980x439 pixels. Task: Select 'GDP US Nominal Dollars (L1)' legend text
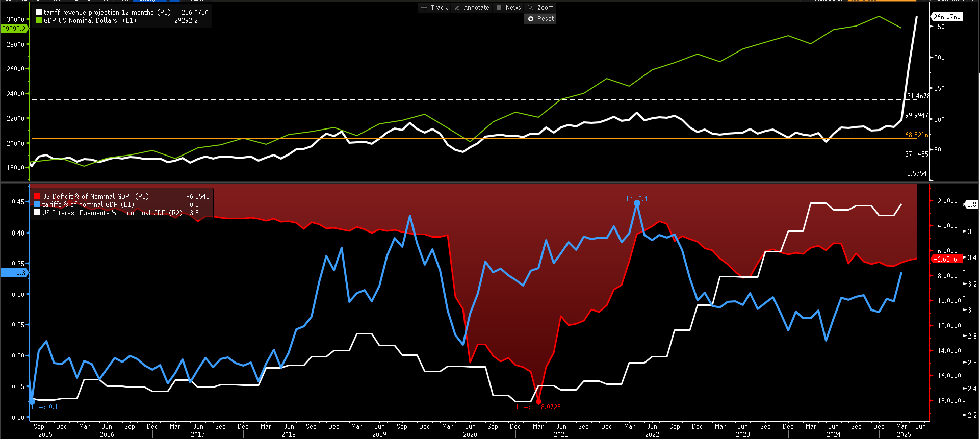[90, 20]
